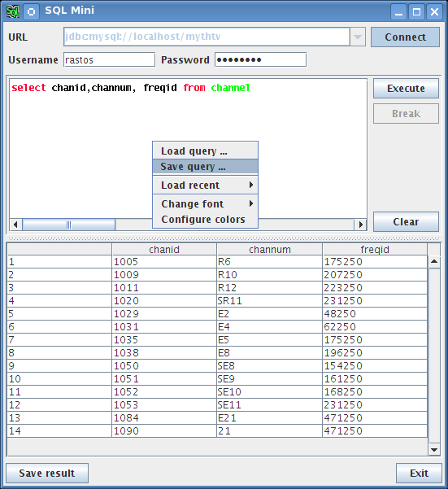Choose Save query from context menu
This screenshot has width=448, height=489.
tap(205, 167)
